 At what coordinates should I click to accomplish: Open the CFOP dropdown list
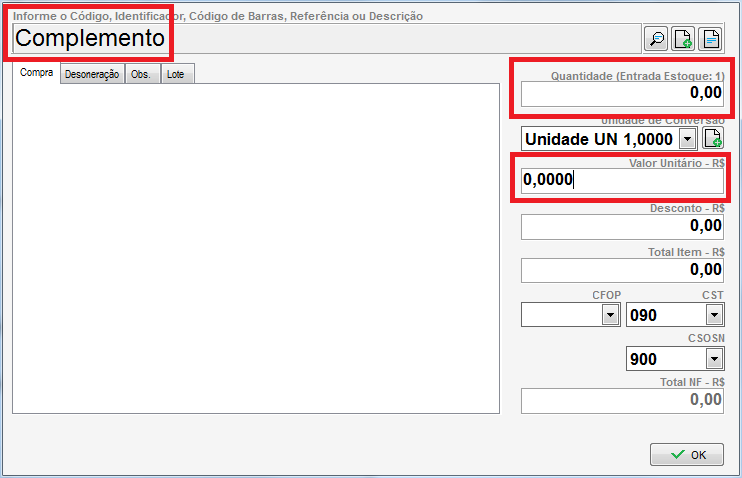(x=609, y=315)
